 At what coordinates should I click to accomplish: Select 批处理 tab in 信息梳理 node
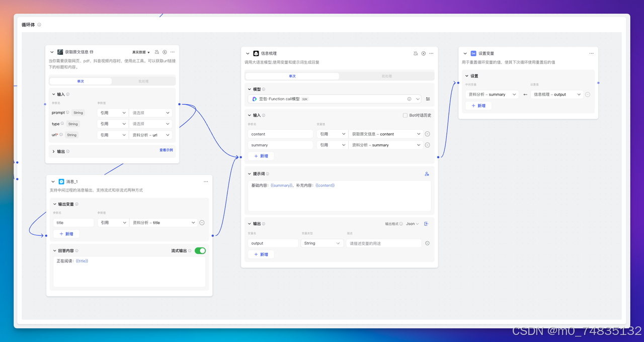pyautogui.click(x=386, y=76)
